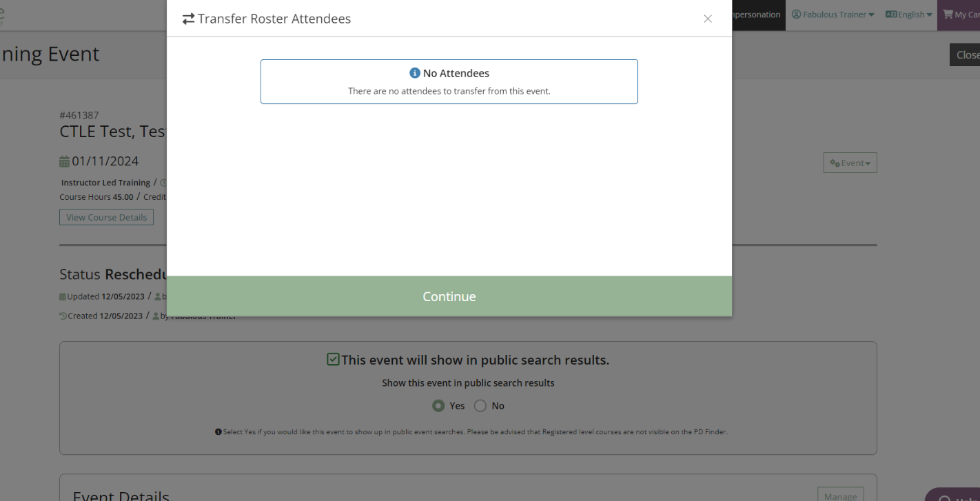Click the blue info icon beside No Attendees
This screenshot has height=501, width=980.
[x=415, y=73]
